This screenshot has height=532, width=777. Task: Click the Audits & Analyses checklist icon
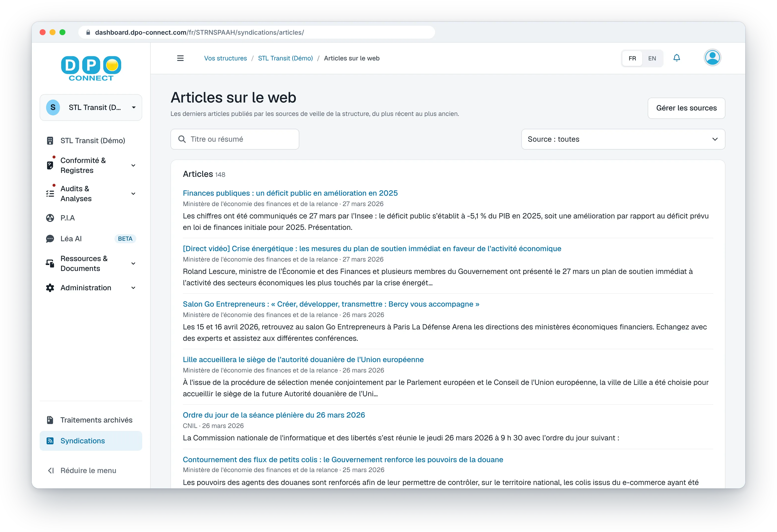[x=50, y=193]
